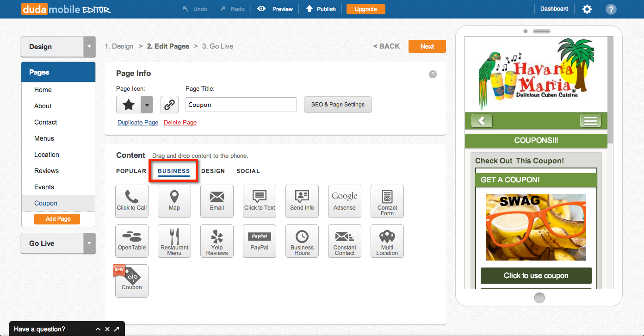Select the About page in list
The image size is (644, 336).
(x=58, y=106)
